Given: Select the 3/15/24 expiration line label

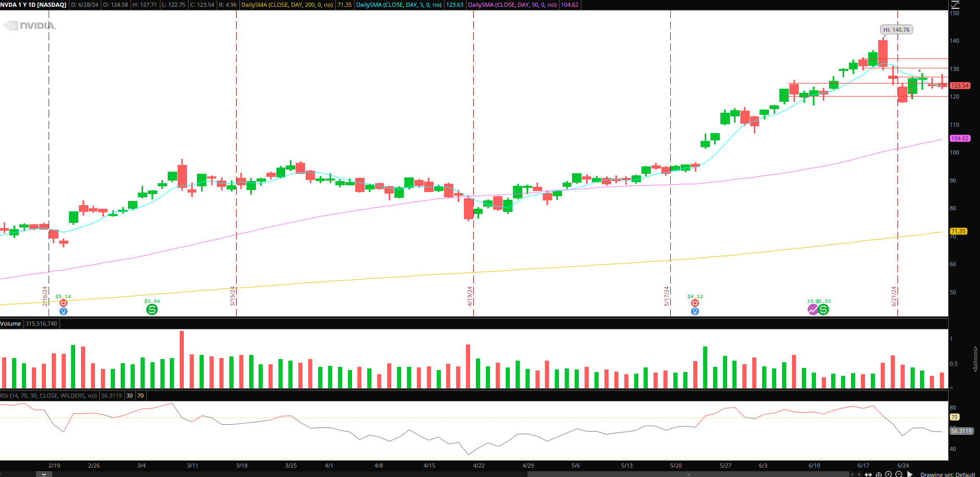Looking at the screenshot, I should coord(232,296).
